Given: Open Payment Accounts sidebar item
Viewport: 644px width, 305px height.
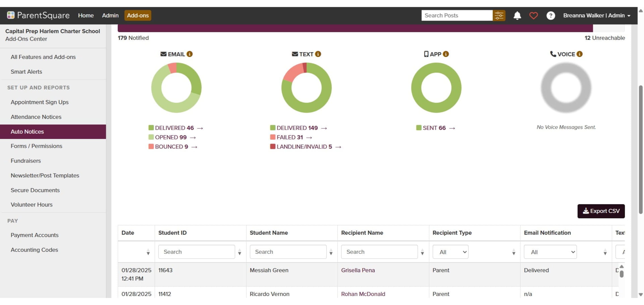Looking at the screenshot, I should 34,235.
